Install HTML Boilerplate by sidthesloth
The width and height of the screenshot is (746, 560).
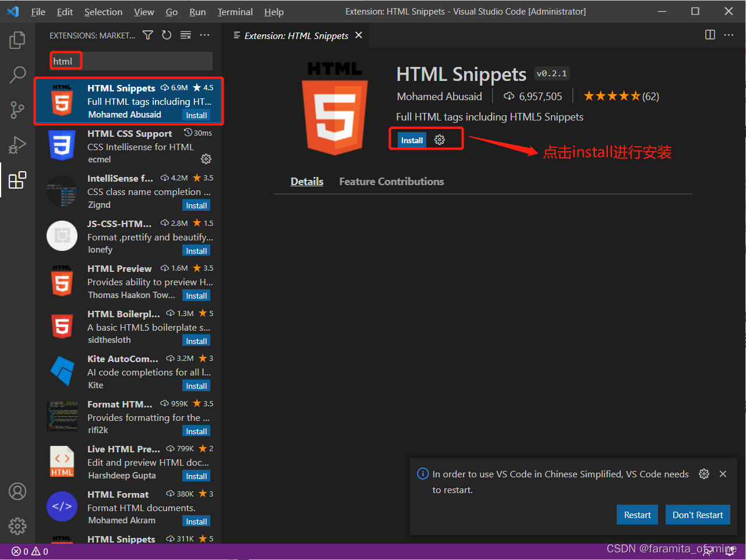[196, 341]
